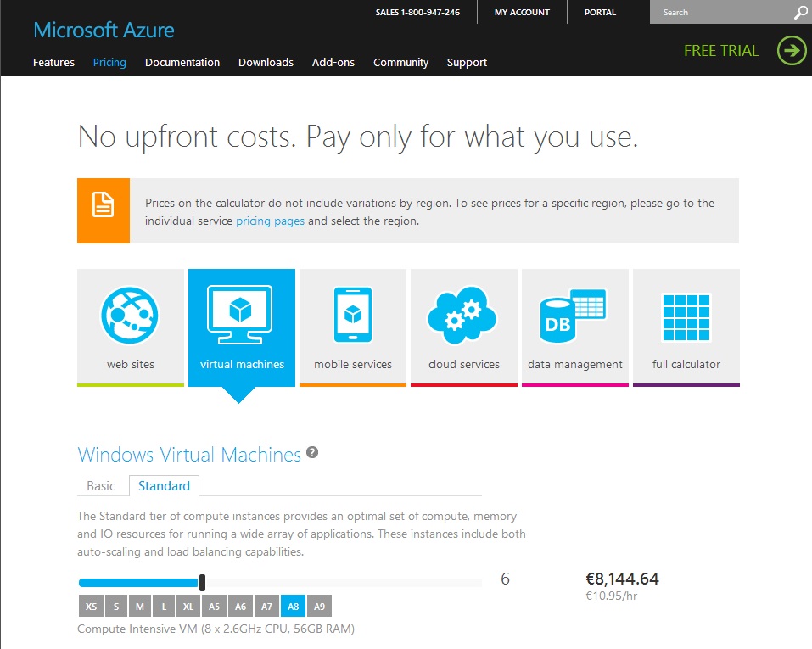
Task: Click the Windows Virtual Machines help icon
Action: coord(312,453)
